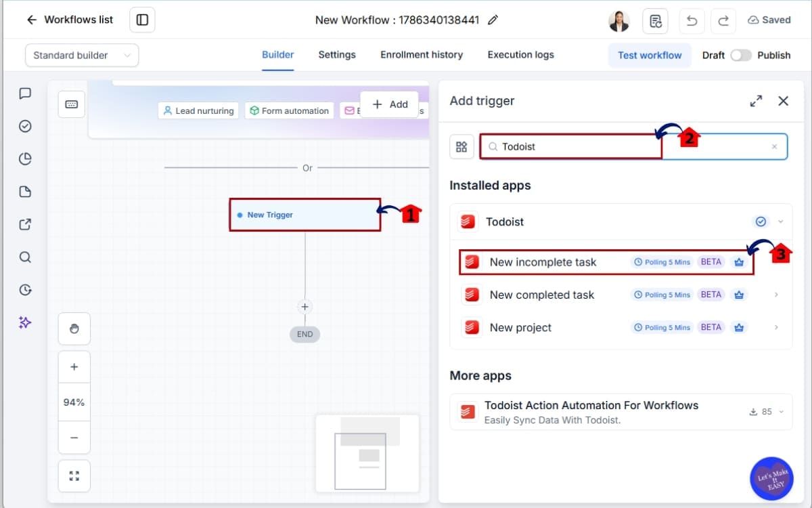This screenshot has height=508, width=812.
Task: Expand the New project chevron
Action: click(776, 327)
